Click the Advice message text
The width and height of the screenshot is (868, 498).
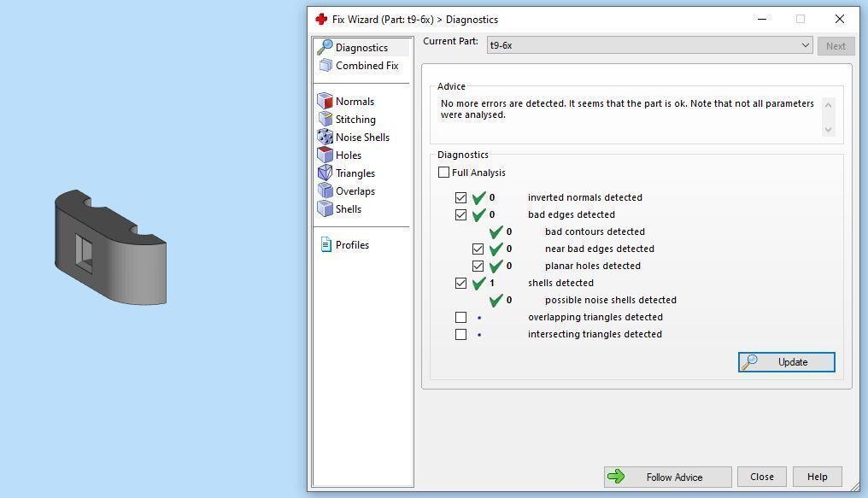[x=626, y=109]
